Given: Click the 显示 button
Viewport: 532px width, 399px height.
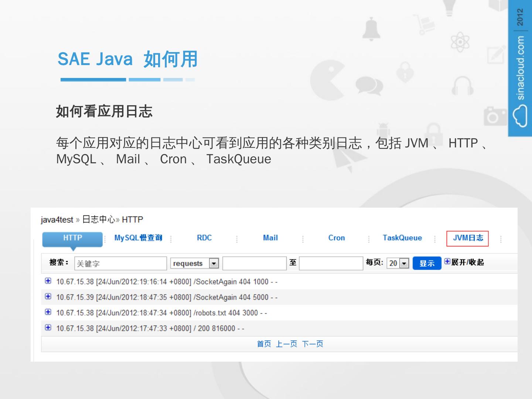Looking at the screenshot, I should (427, 263).
